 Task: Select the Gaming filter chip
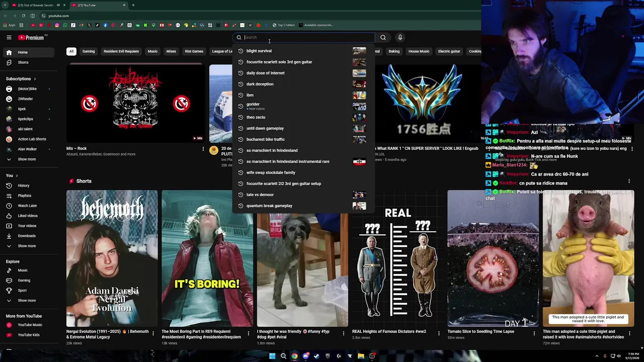pos(89,51)
